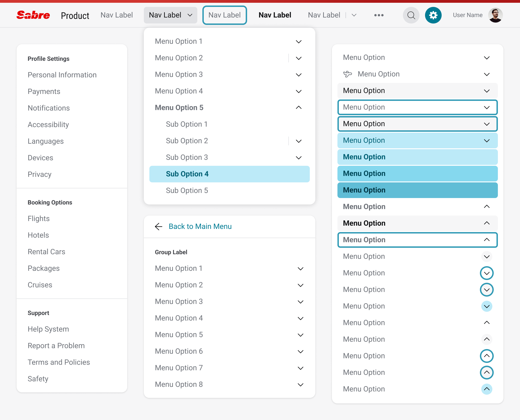Viewport: 520px width, 420px height.
Task: Open Terms and Policies under Support
Action: coord(59,362)
